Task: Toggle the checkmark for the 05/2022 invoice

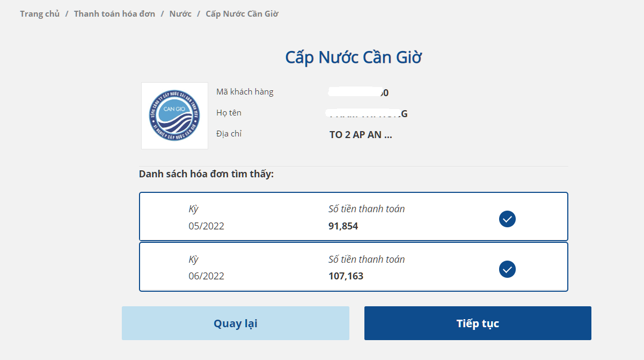Action: 507,219
